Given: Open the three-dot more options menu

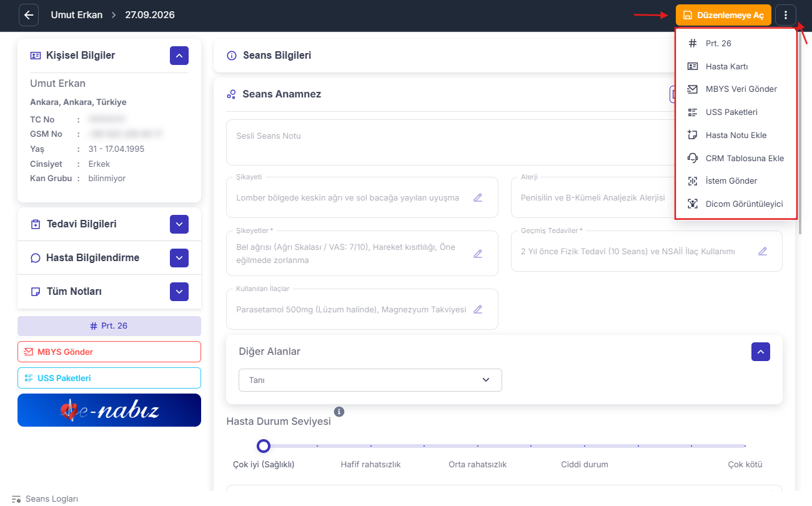Looking at the screenshot, I should point(786,15).
